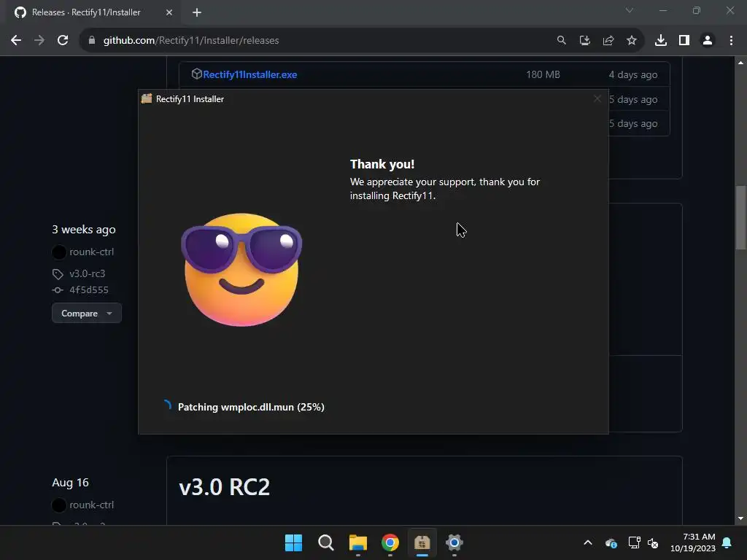Switch to Chrome in taskbar

click(x=390, y=542)
